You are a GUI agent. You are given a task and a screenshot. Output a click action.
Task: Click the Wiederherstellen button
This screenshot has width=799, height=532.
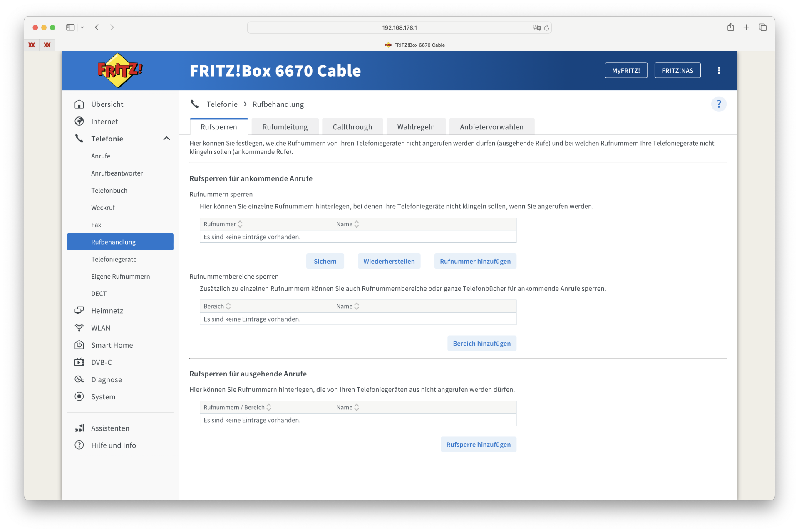389,261
